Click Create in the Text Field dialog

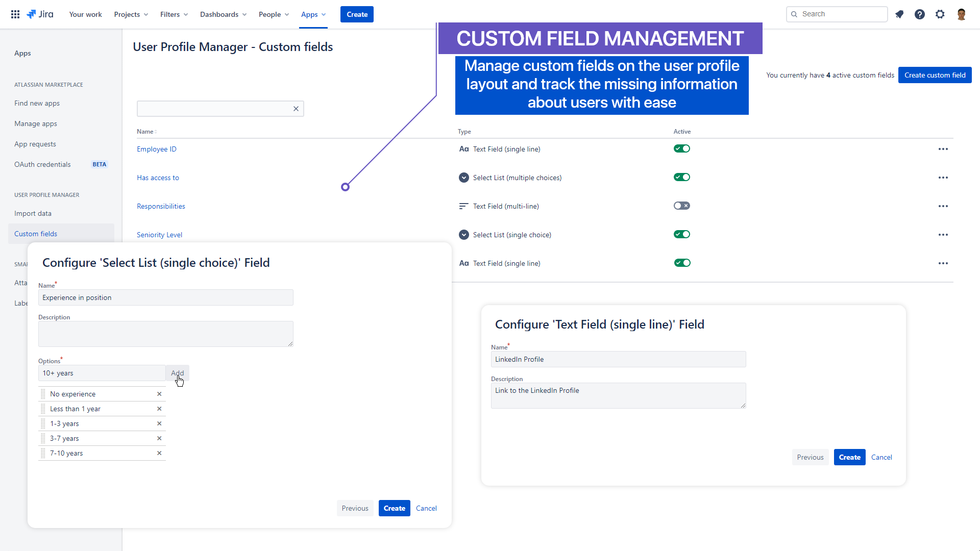coord(850,457)
